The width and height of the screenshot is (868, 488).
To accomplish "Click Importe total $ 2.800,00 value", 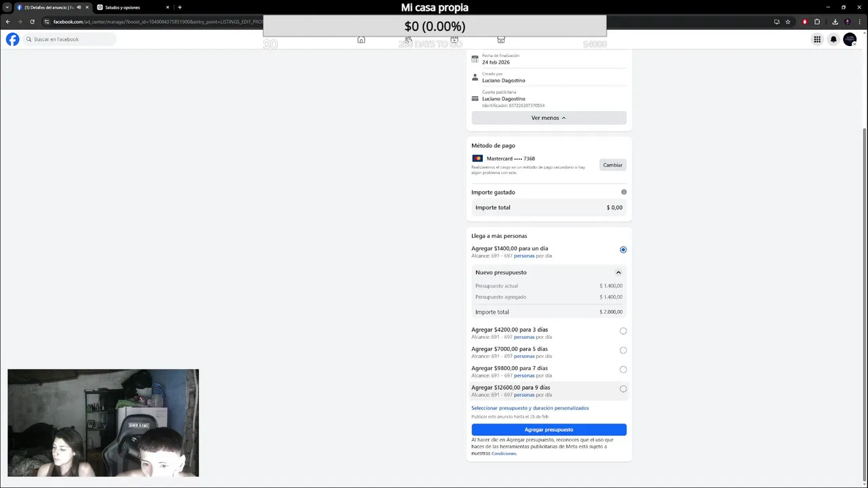I will 611,312.
